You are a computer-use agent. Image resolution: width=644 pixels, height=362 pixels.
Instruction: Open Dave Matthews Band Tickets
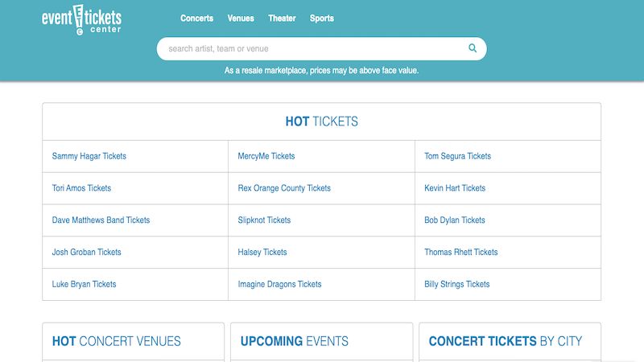[x=101, y=220]
